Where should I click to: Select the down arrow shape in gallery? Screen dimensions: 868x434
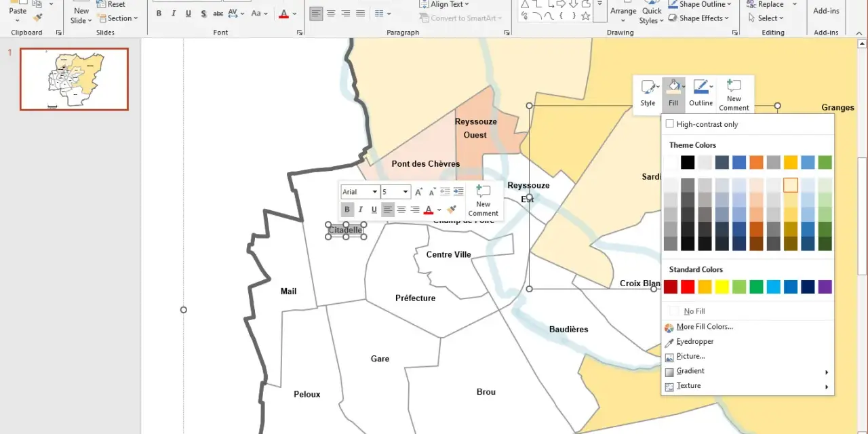(x=573, y=4)
